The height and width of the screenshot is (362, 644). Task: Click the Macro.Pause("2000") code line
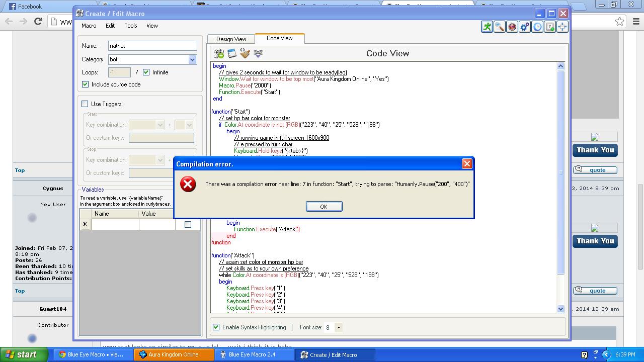(x=245, y=85)
